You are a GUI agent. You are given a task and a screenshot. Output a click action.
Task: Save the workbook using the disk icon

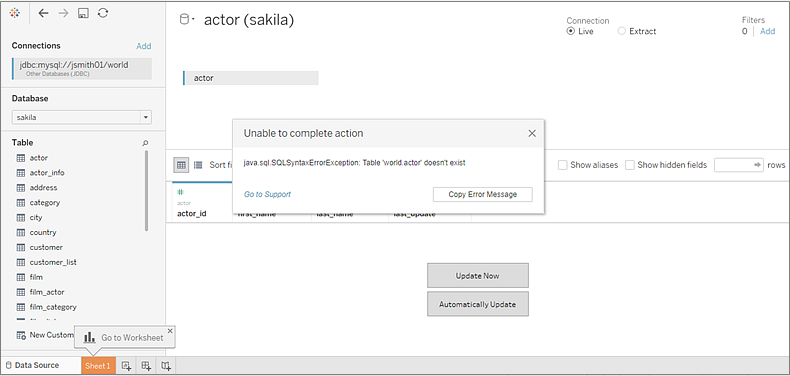pos(84,14)
